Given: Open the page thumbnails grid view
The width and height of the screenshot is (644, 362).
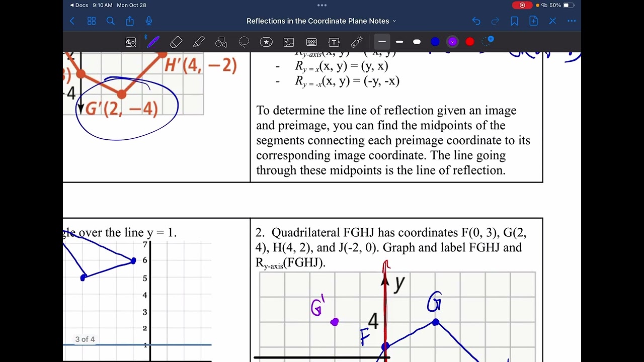Looking at the screenshot, I should pyautogui.click(x=92, y=21).
